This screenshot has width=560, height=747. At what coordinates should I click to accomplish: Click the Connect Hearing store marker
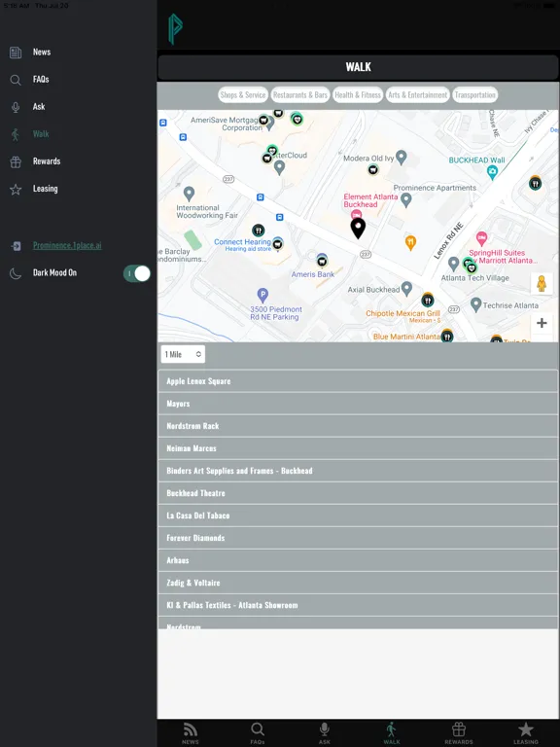click(278, 244)
